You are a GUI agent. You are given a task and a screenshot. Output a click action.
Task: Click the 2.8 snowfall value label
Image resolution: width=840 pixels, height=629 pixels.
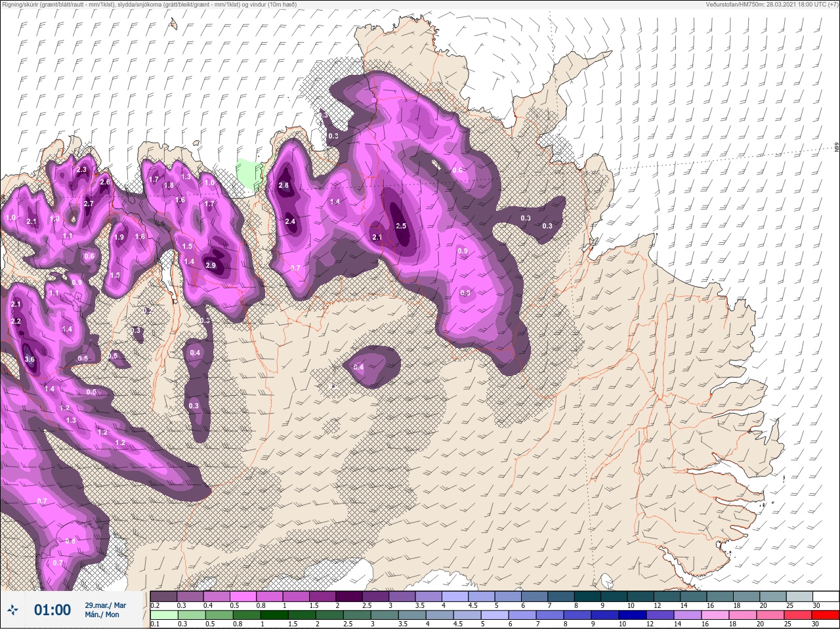coord(283,186)
